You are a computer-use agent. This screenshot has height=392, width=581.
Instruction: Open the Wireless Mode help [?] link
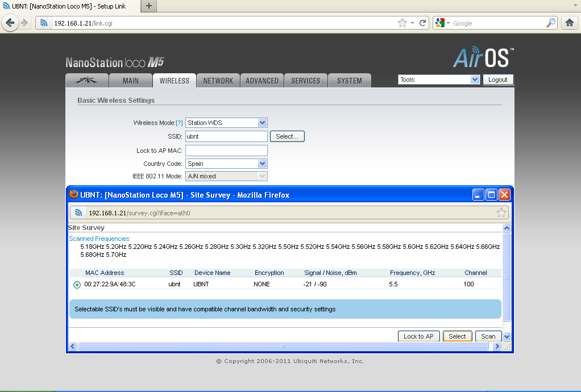coord(179,123)
